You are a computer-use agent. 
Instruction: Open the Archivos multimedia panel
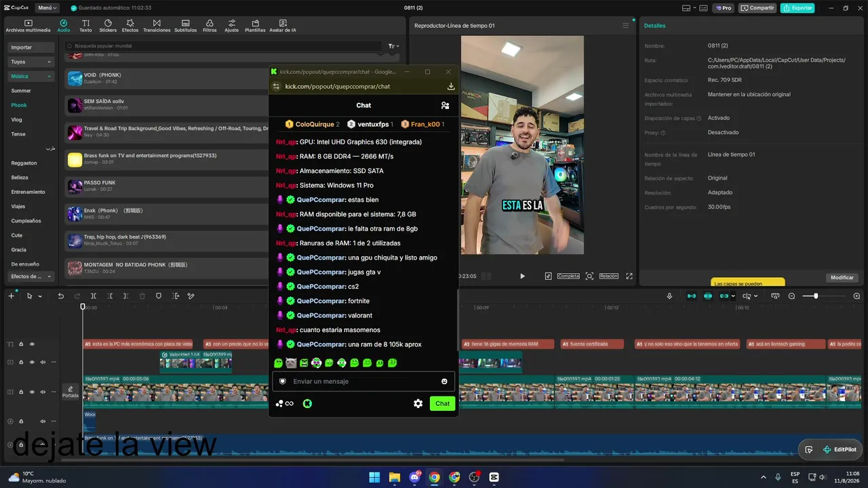tap(28, 26)
